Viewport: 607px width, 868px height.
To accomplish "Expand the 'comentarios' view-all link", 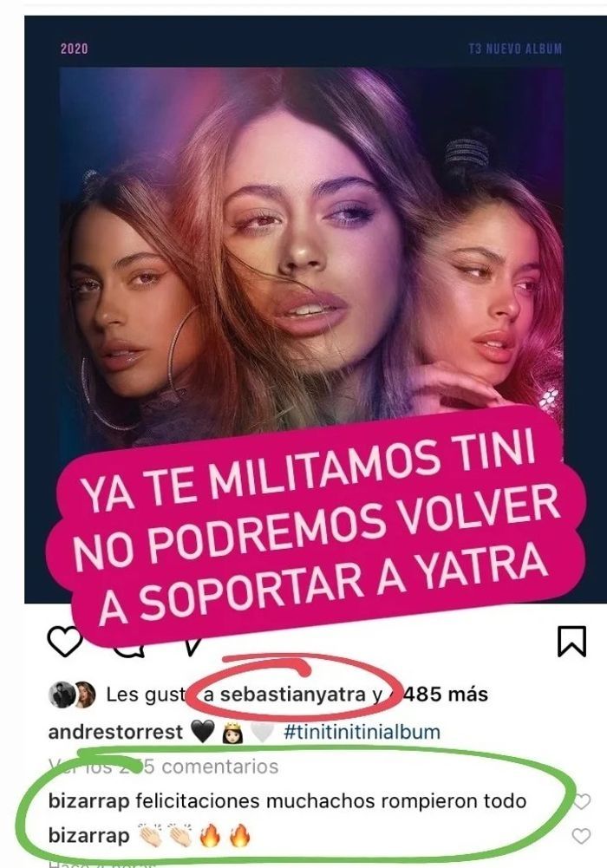I will 164,767.
